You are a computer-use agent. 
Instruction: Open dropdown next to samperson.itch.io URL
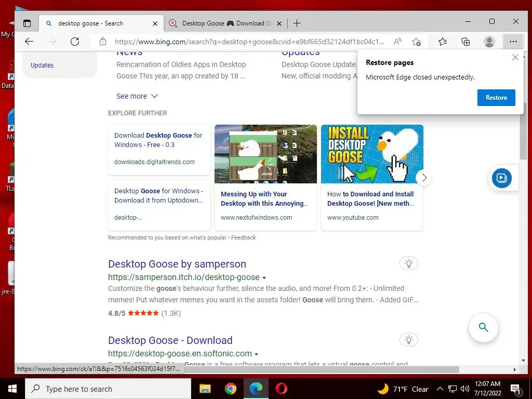pos(264,277)
